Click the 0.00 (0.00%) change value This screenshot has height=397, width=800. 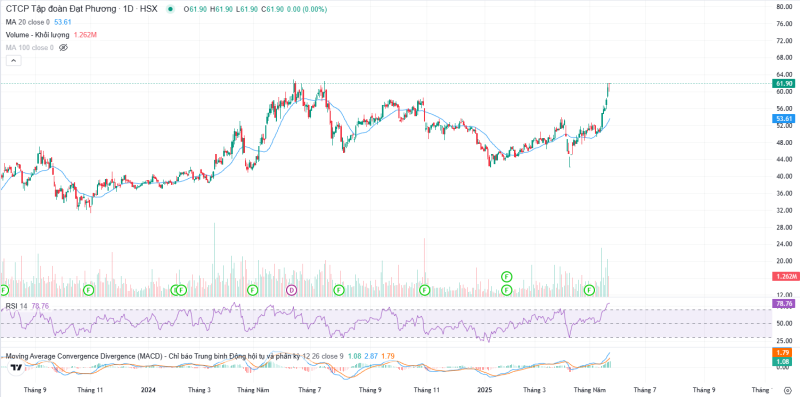point(306,9)
